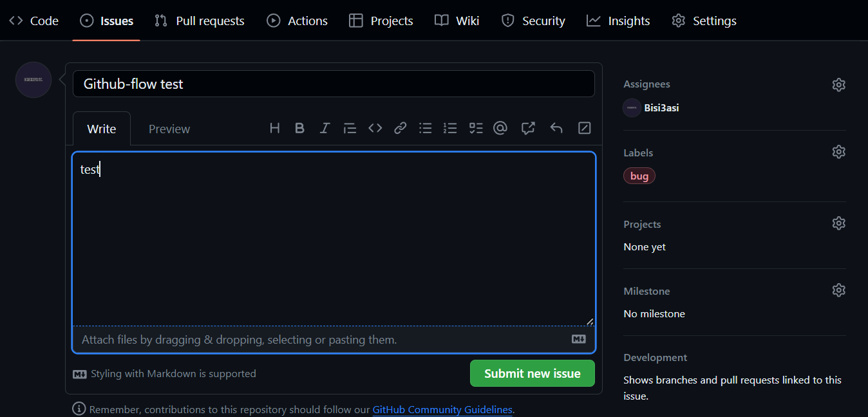868x417 pixels.
Task: Edit assignees with the gear icon
Action: [x=838, y=84]
